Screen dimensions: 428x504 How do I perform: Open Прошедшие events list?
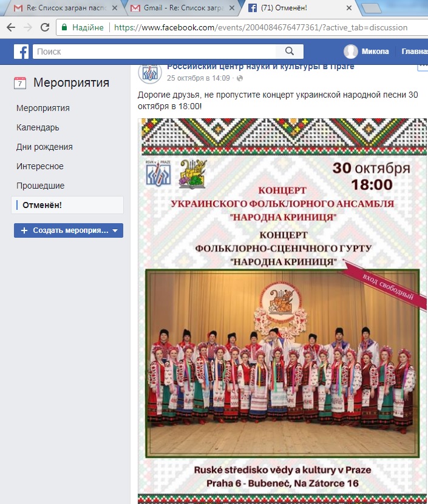pyautogui.click(x=40, y=186)
